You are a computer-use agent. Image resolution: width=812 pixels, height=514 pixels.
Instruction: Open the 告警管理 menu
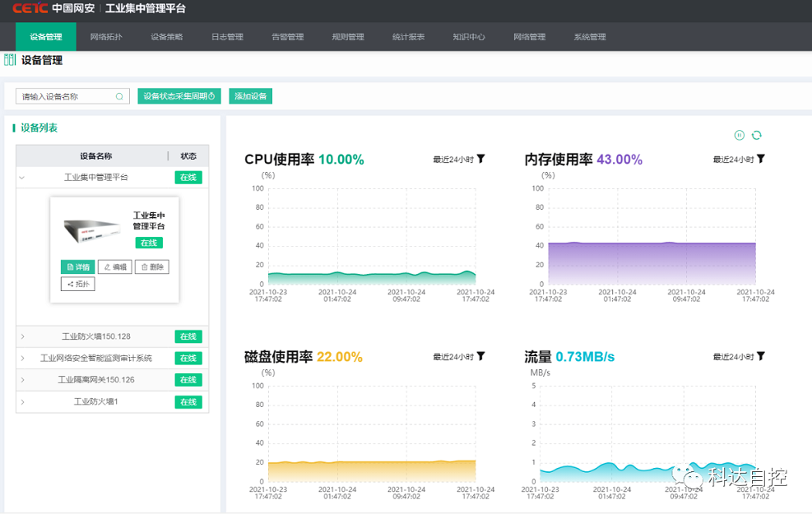(x=287, y=36)
